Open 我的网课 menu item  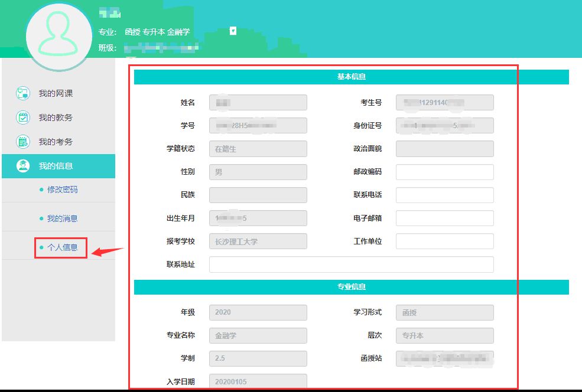56,93
